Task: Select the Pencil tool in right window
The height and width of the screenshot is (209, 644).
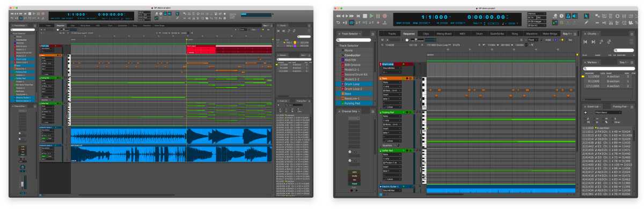Action: tap(586, 23)
